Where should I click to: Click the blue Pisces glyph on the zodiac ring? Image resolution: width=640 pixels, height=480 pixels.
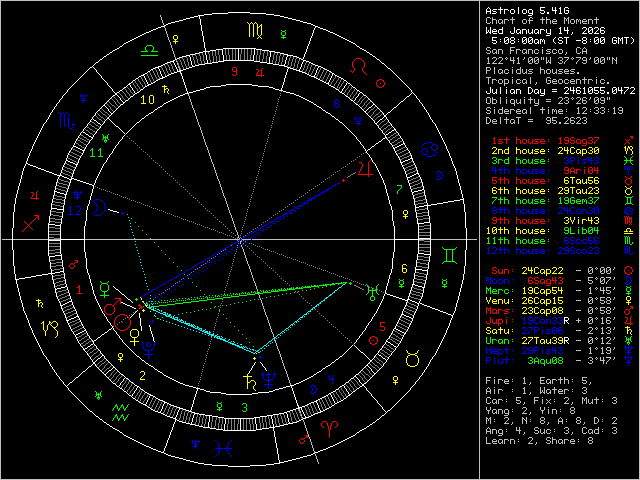point(224,448)
